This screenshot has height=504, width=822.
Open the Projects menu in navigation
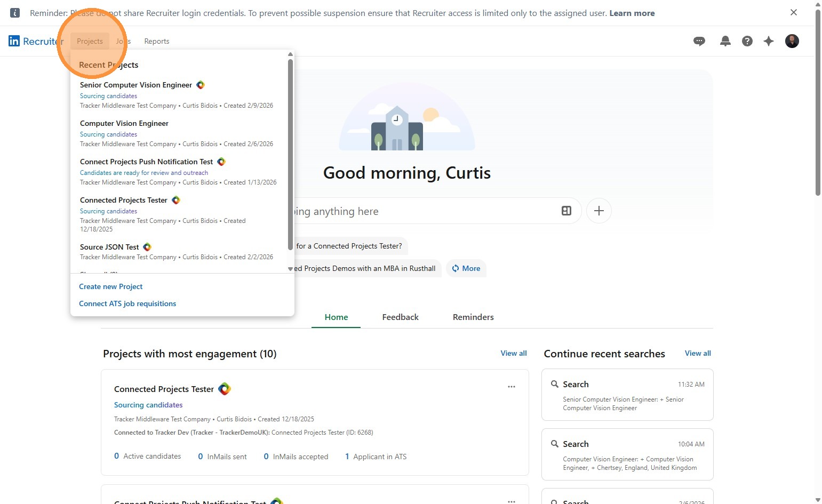(x=90, y=41)
